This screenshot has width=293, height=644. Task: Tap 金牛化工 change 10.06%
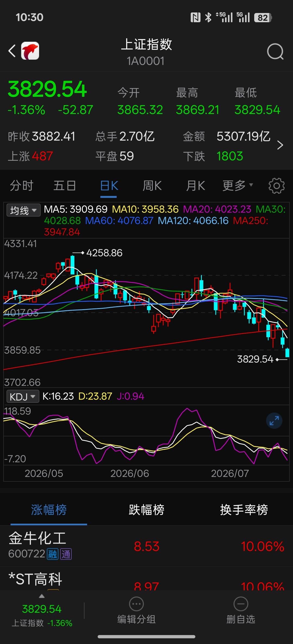point(263,546)
